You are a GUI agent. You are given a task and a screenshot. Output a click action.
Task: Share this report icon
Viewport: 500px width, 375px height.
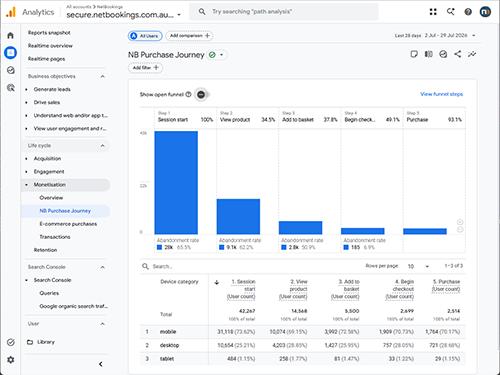pos(458,54)
